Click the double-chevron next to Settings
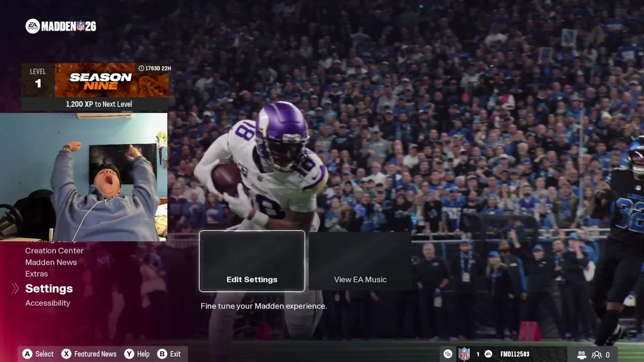 15,288
